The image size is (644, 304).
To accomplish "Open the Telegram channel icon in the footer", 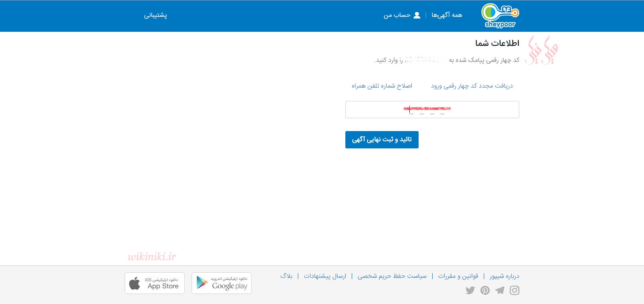I will point(500,290).
